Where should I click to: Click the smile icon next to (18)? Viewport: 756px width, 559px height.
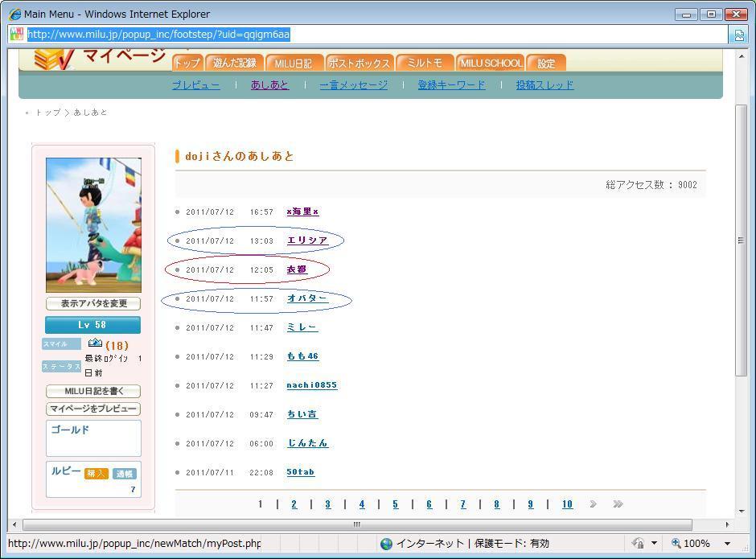tap(95, 344)
